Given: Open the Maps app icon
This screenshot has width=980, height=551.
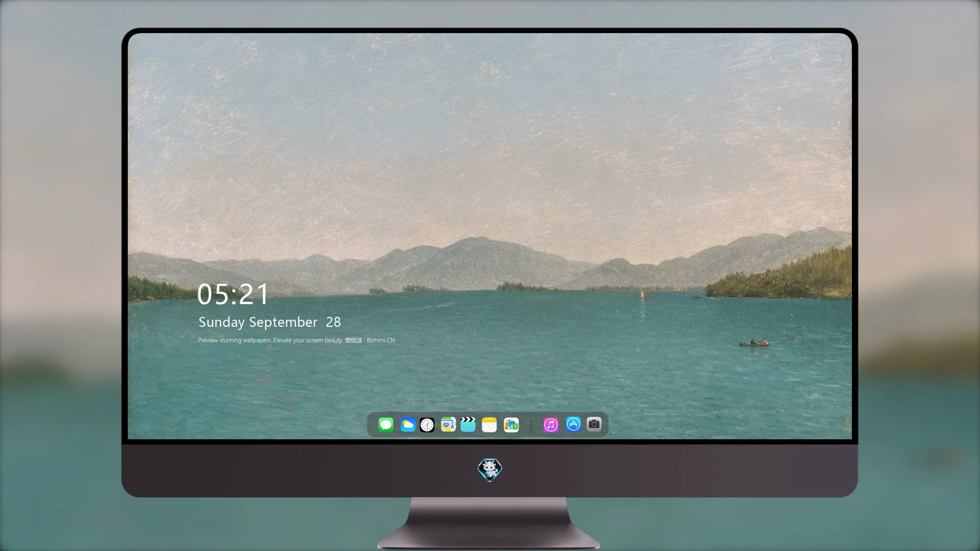Looking at the screenshot, I should pos(448,424).
